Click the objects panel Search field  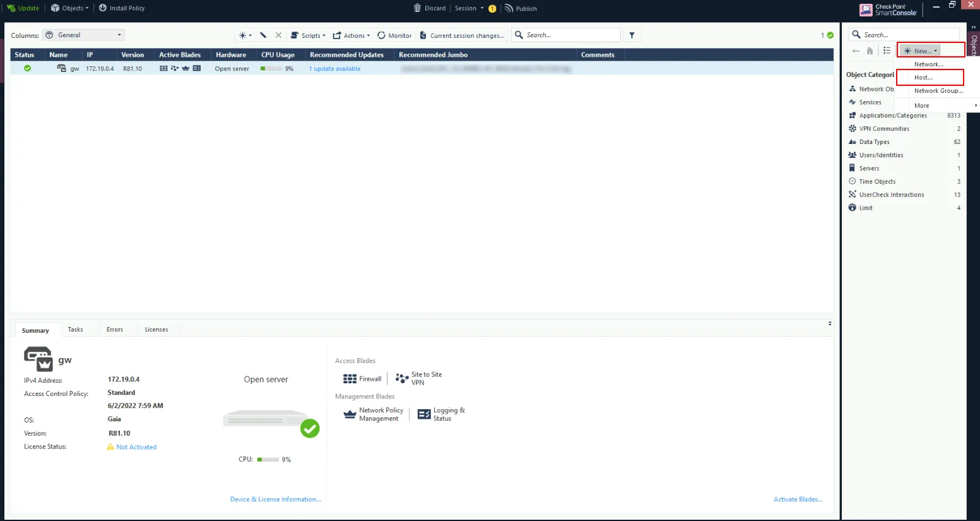coord(904,35)
